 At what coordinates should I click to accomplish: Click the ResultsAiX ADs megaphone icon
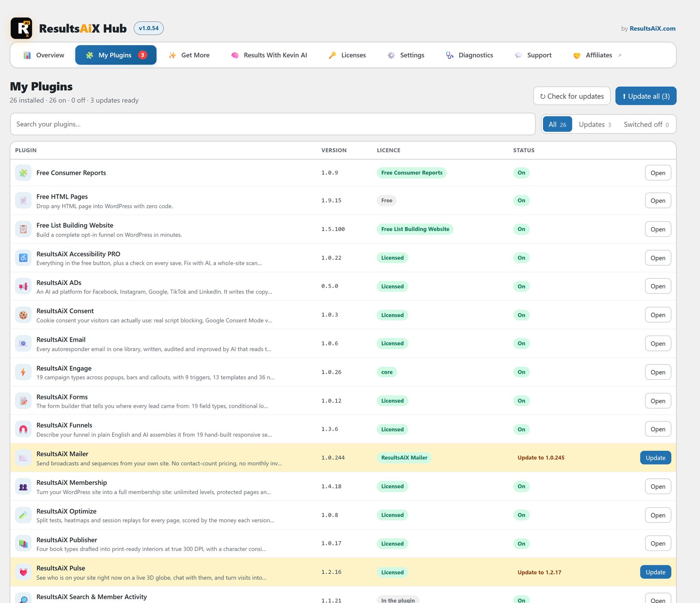pos(23,286)
